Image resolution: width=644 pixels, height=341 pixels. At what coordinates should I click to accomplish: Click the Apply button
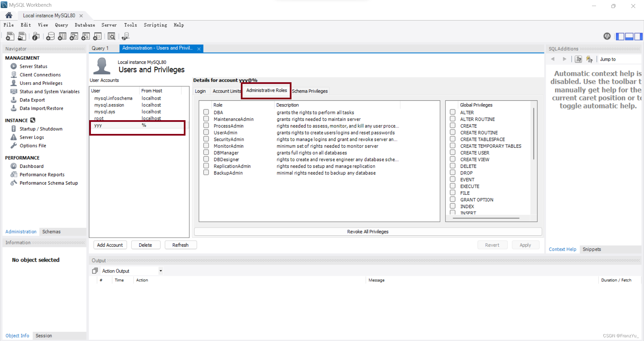click(x=525, y=245)
